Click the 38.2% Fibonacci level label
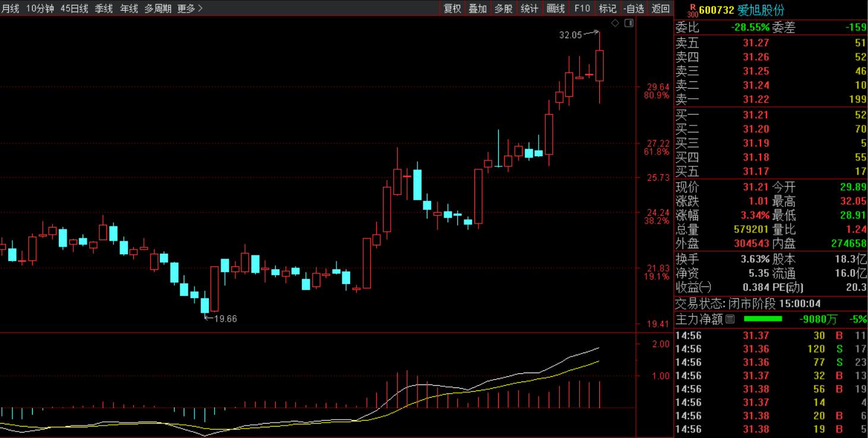Image resolution: width=868 pixels, height=438 pixels. [x=656, y=221]
